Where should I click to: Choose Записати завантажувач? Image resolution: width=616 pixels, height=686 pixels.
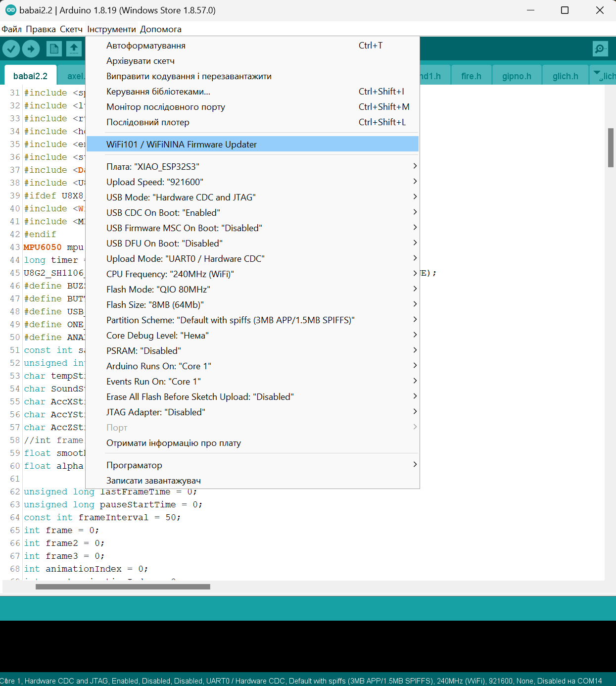[x=252, y=481]
